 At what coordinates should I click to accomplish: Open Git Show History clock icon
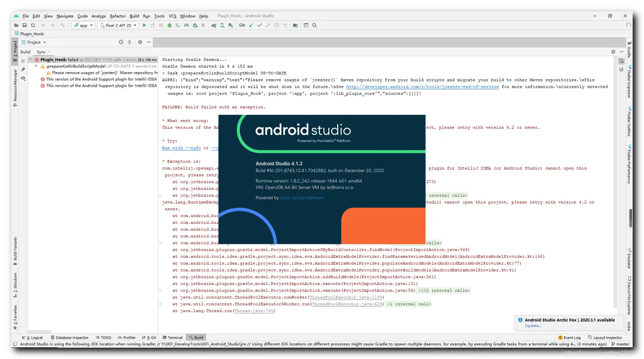click(276, 25)
